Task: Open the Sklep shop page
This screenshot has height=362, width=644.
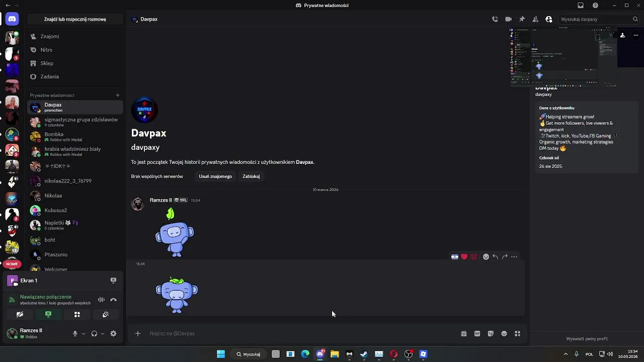Action: pos(75,63)
